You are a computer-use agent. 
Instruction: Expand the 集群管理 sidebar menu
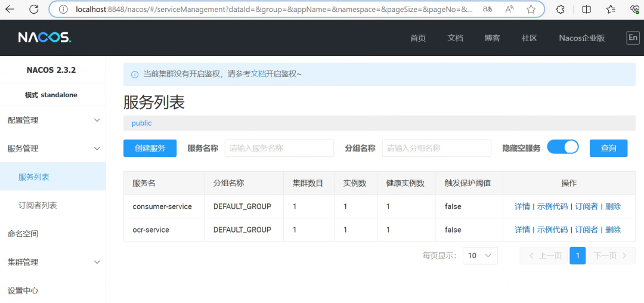tap(52, 262)
